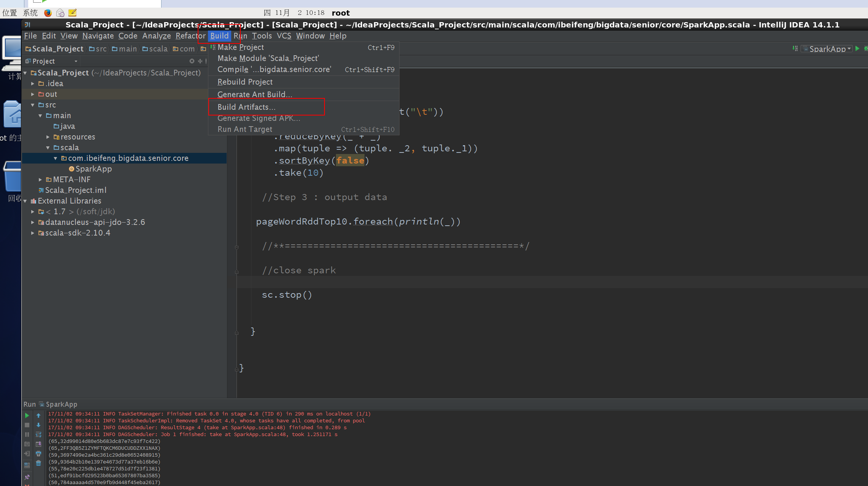Viewport: 868px width, 486px height.
Task: Expand the scala-sdk-2.10.4 library node
Action: click(x=33, y=233)
